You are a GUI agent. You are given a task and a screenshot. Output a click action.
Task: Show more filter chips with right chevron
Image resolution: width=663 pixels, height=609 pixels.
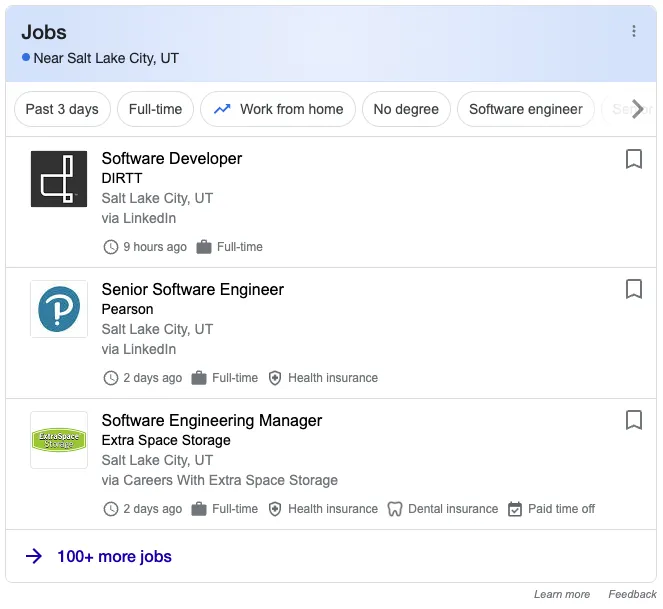pyautogui.click(x=637, y=109)
